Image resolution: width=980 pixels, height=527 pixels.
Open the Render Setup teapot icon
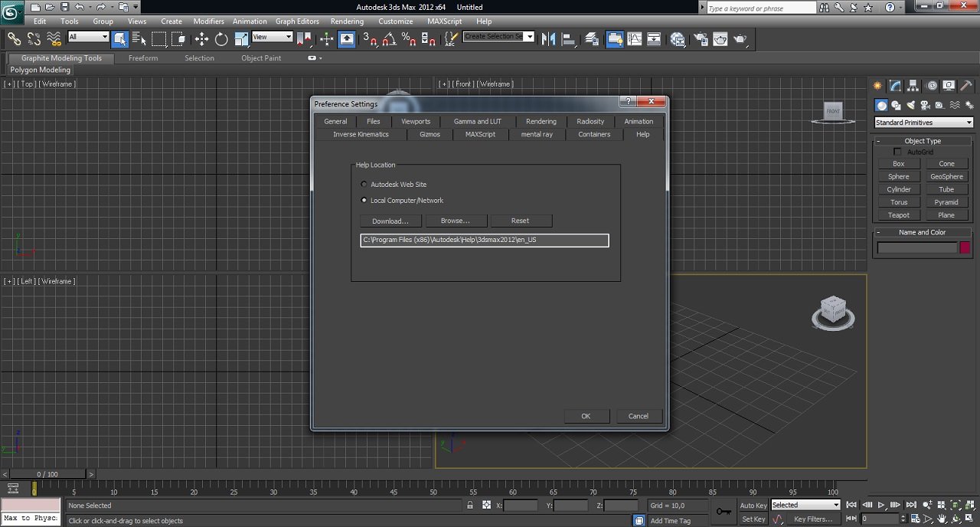[x=701, y=39]
